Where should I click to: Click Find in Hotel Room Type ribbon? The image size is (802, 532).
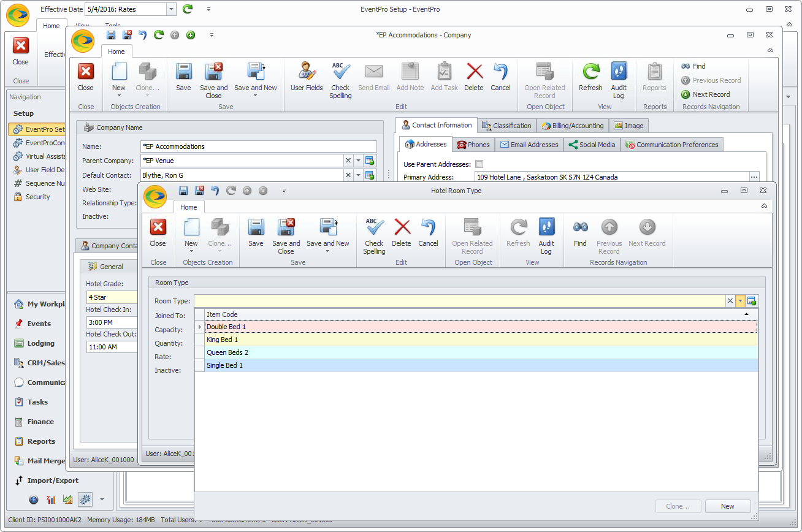point(580,233)
